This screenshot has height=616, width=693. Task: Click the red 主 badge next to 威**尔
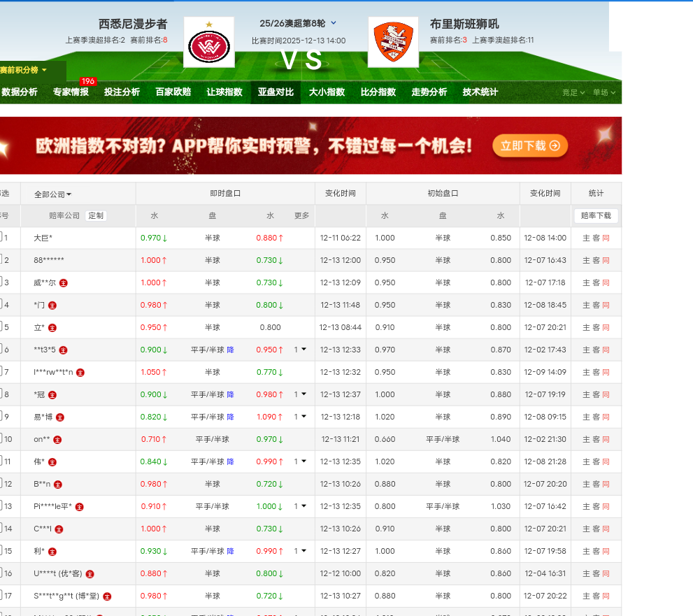pyautogui.click(x=64, y=283)
